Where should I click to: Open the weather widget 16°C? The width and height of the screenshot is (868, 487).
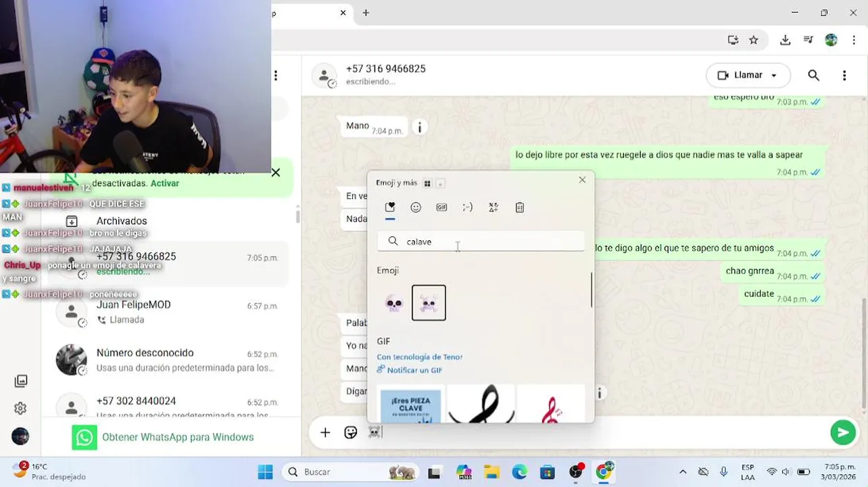click(x=49, y=471)
